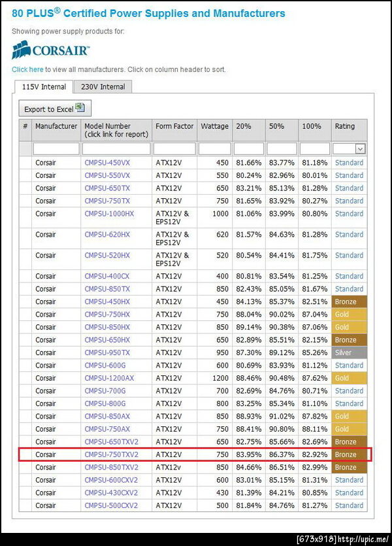Switch to the 230V Internal tab
The width and height of the screenshot is (392, 546).
(103, 87)
